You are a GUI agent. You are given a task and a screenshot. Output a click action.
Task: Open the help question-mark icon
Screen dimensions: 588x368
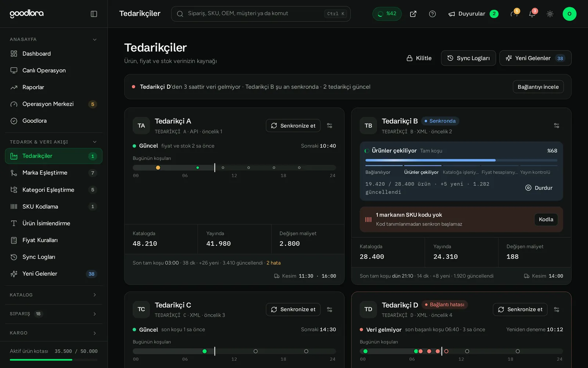click(x=433, y=14)
